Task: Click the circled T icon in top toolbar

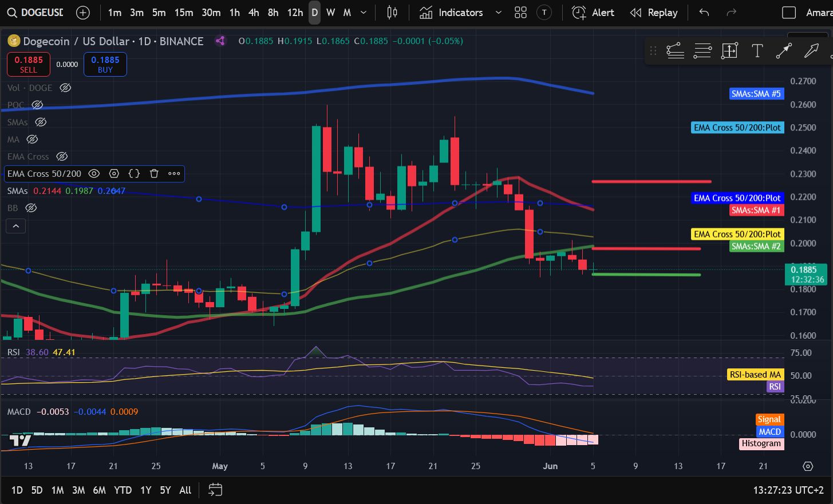Action: click(x=544, y=13)
